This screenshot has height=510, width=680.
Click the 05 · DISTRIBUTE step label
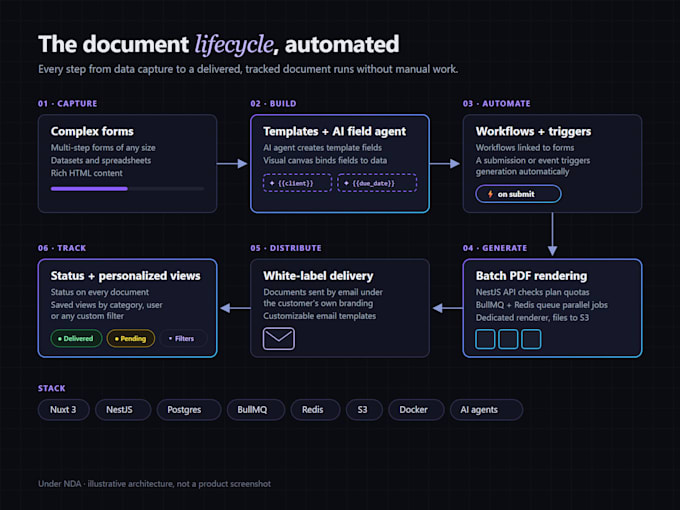click(x=286, y=248)
